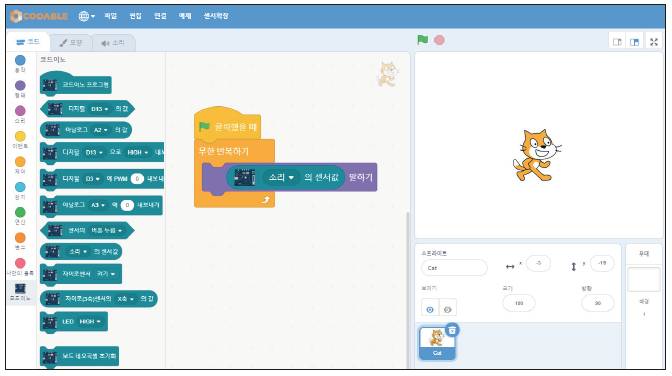This screenshot has width=672, height=376.
Task: Click the cat sprite on the stage
Action: pyautogui.click(x=537, y=155)
